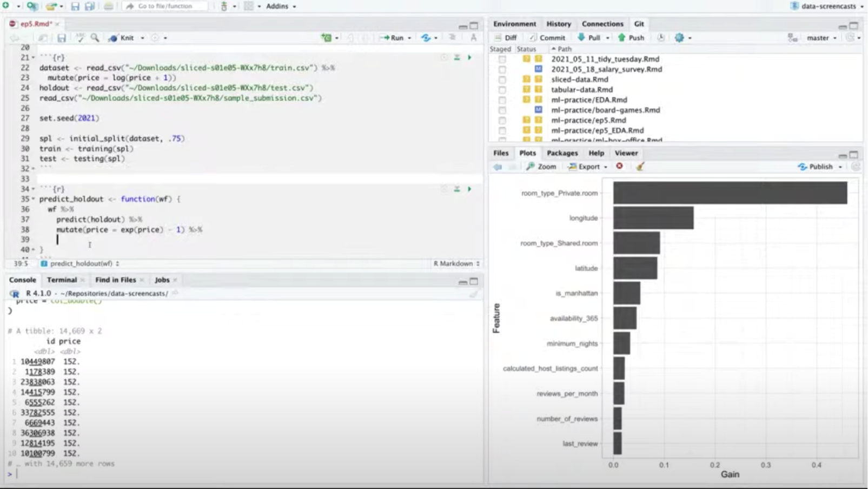The height and width of the screenshot is (489, 868).
Task: Click the Find/Replace magnifier icon
Action: pos(95,37)
